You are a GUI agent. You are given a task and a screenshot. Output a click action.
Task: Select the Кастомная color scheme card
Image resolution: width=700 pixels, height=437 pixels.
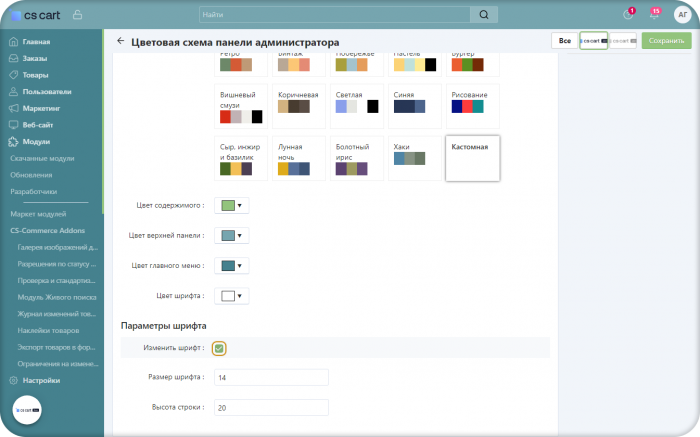(473, 158)
